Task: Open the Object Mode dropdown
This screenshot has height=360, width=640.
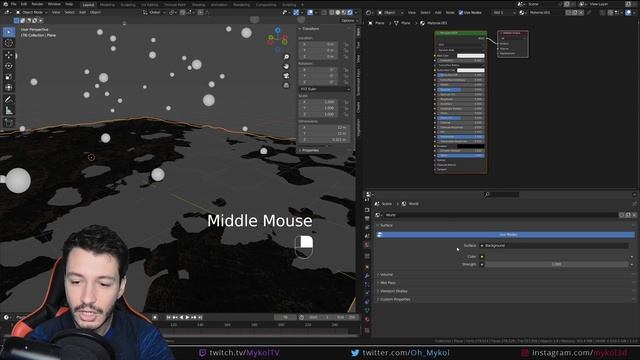Action: point(32,13)
